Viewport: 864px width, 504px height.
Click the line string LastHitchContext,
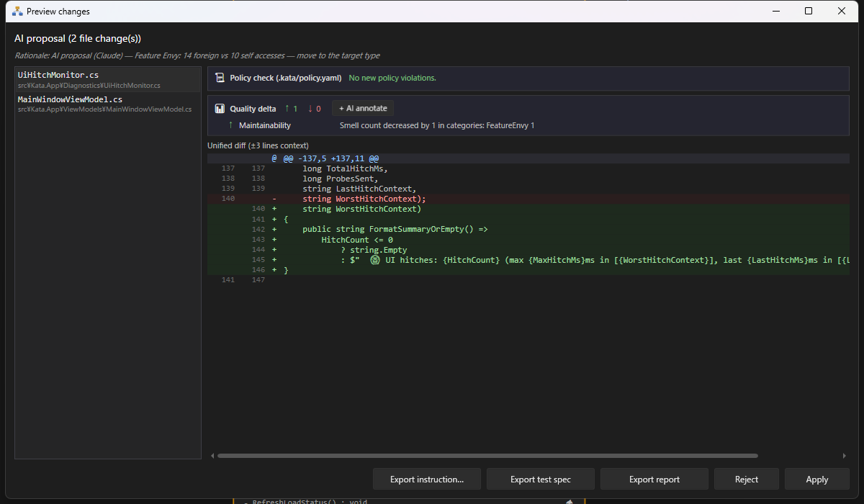(528, 189)
